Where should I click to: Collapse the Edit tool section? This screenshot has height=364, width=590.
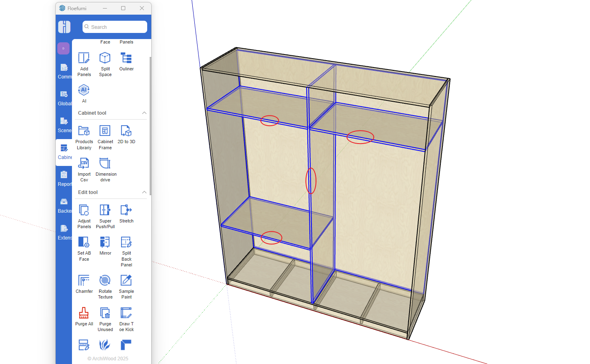tap(144, 192)
